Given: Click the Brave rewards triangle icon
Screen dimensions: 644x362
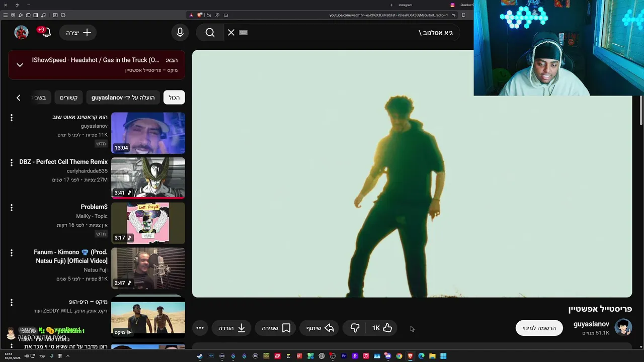Looking at the screenshot, I should (x=191, y=15).
